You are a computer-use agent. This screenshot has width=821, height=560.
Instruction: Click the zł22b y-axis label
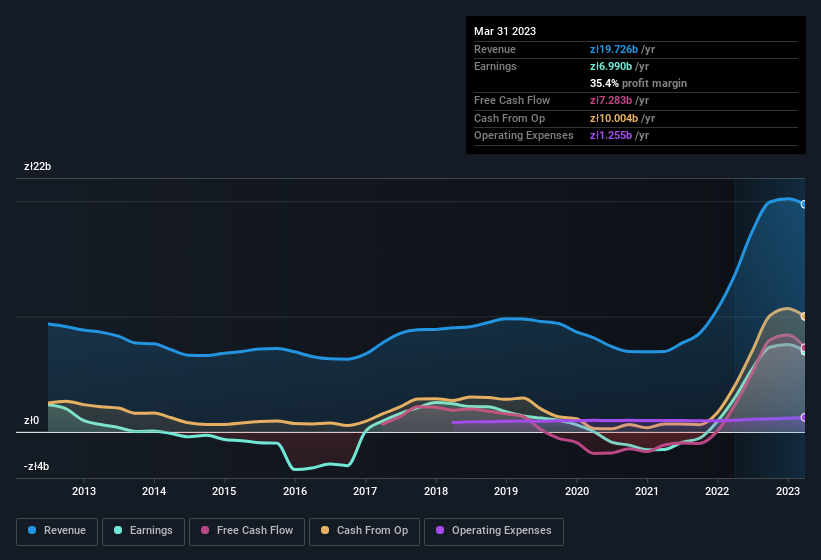coord(37,167)
